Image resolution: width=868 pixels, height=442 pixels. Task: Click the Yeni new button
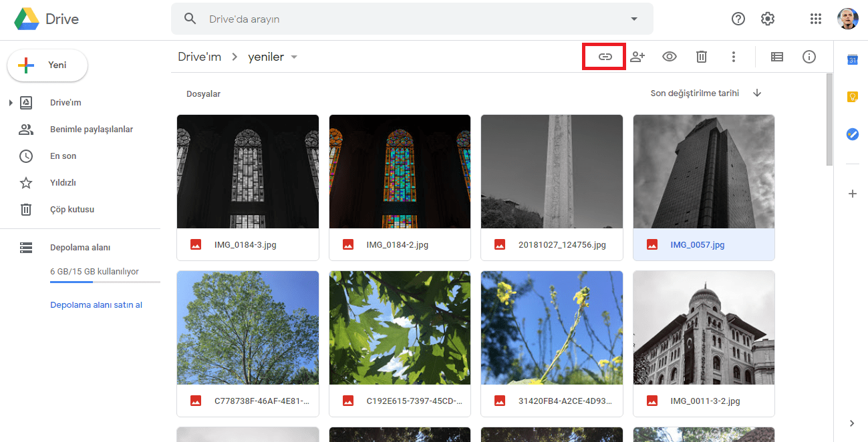point(47,65)
